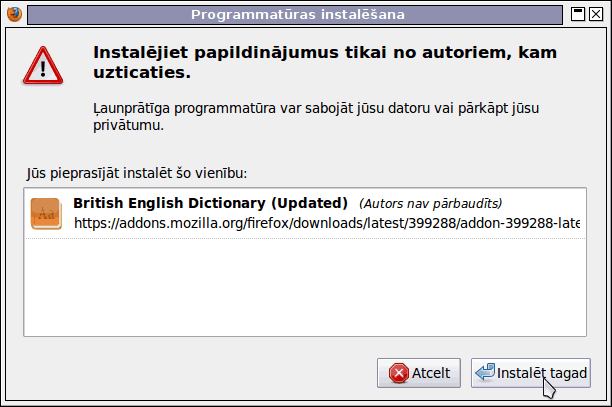Click the red warning triangle icon
612x407 pixels.
[x=43, y=66]
